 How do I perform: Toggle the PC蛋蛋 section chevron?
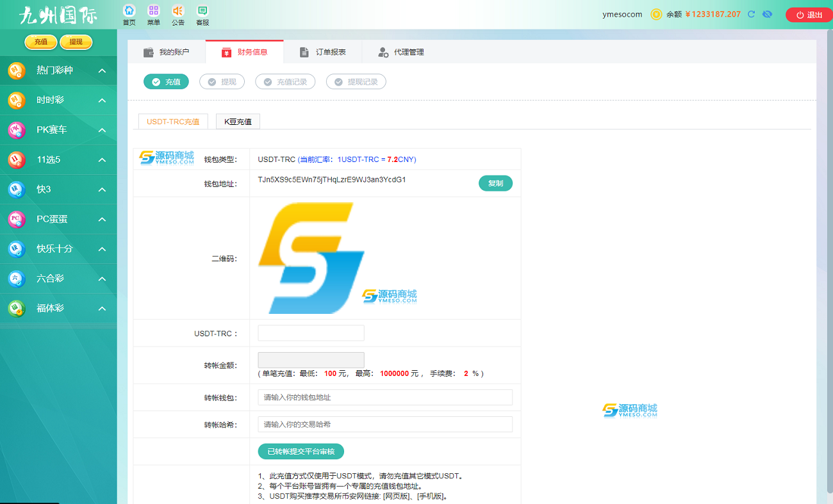pos(102,219)
